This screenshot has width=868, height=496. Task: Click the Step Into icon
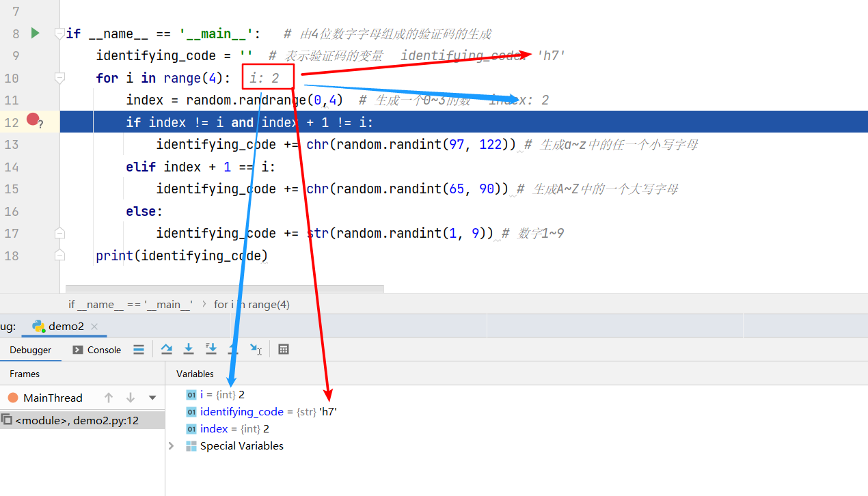click(x=189, y=349)
